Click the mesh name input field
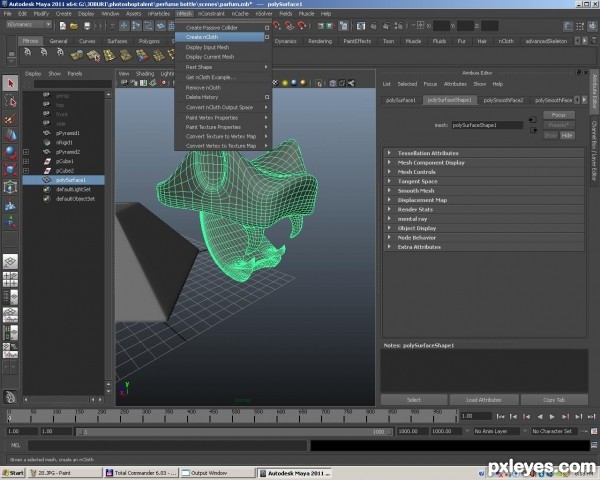This screenshot has width=600, height=480. (x=487, y=125)
